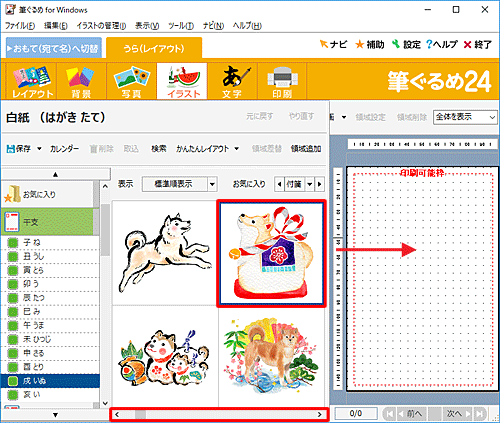Open the 印刷 (Print) tool
The image size is (500, 423).
(282, 82)
